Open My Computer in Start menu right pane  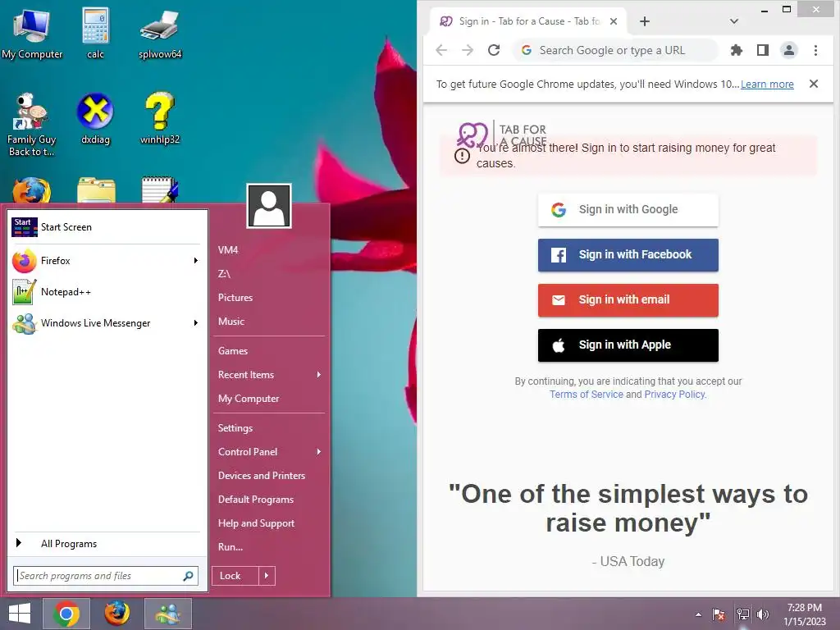[249, 399]
